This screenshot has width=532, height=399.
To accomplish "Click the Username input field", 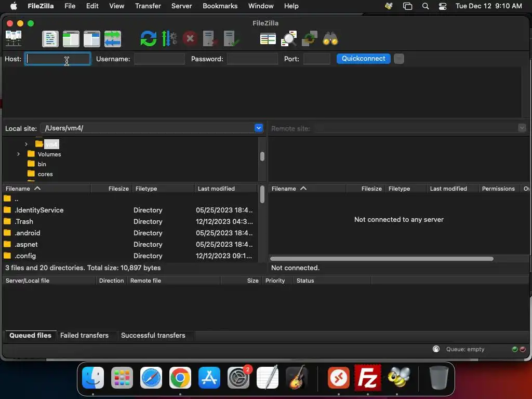I will 159,59.
